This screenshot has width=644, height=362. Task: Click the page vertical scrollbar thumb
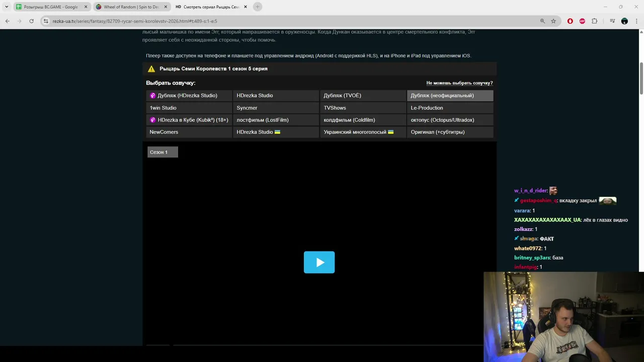tap(641, 78)
